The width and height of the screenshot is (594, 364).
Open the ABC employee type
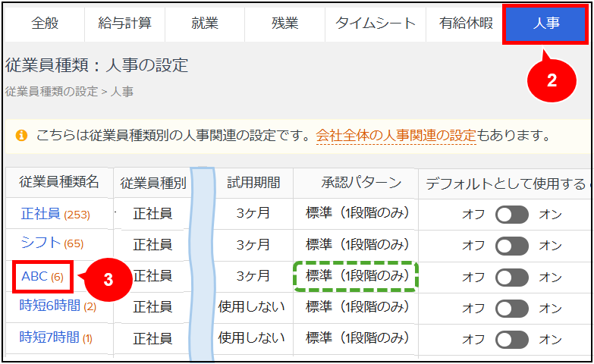point(35,276)
